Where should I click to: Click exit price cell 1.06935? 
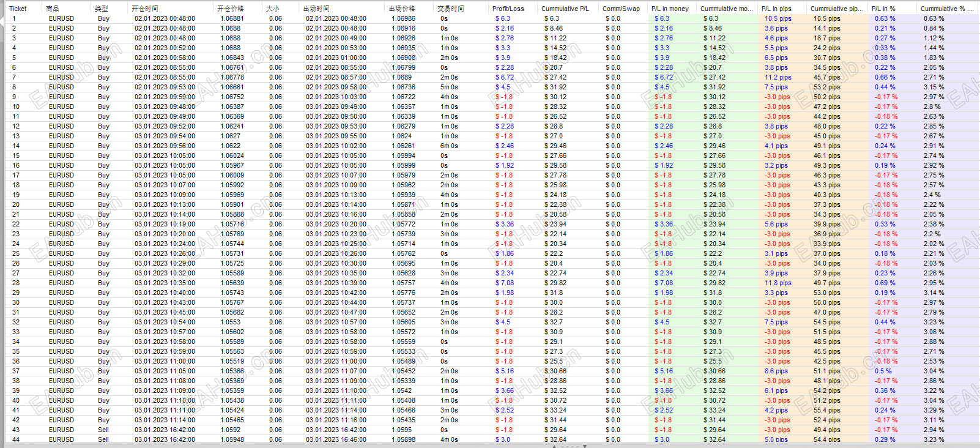click(403, 48)
